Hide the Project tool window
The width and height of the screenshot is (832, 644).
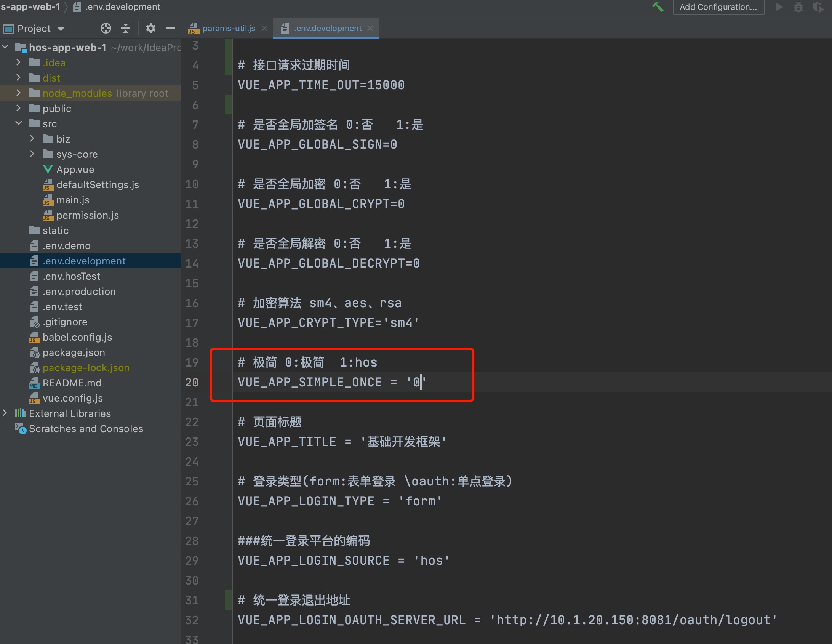[171, 28]
